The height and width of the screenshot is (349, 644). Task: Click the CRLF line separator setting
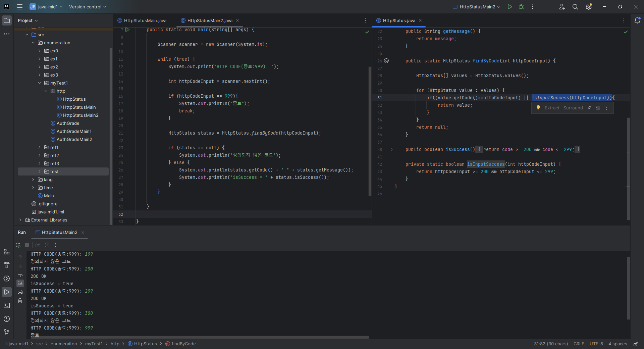579,344
